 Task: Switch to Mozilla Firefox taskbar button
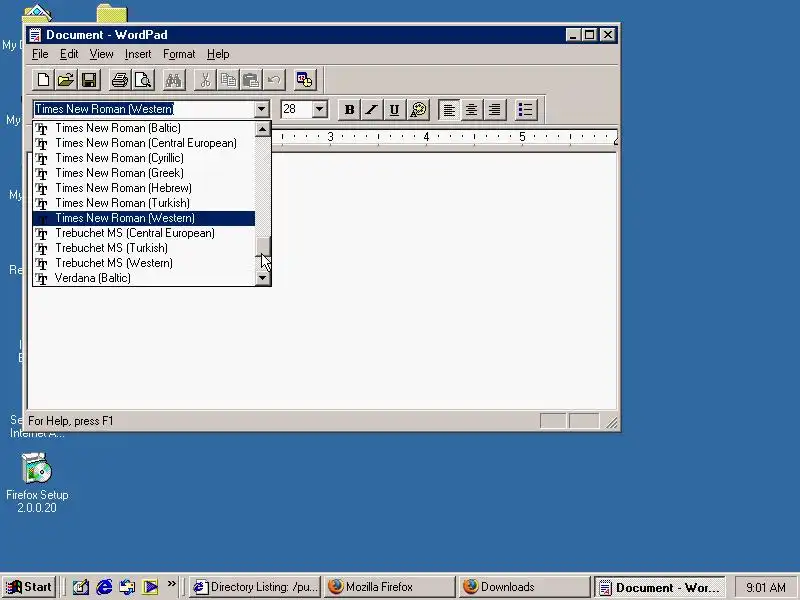[389, 587]
